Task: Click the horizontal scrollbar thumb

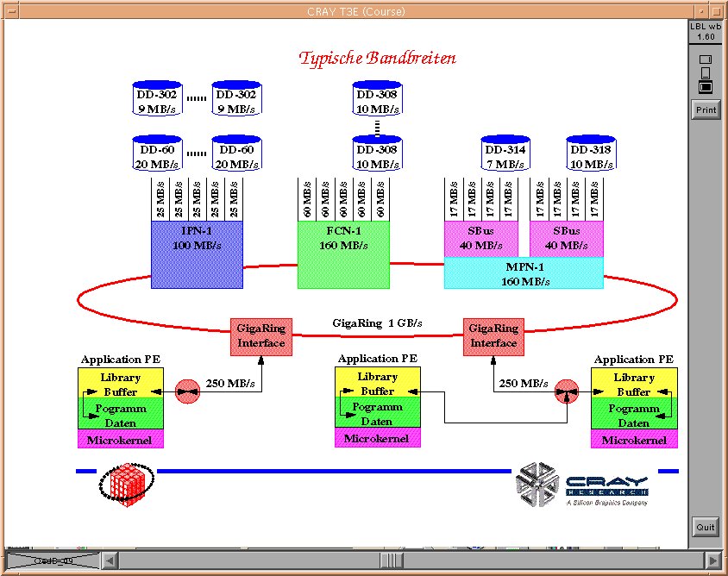Action: click(392, 560)
